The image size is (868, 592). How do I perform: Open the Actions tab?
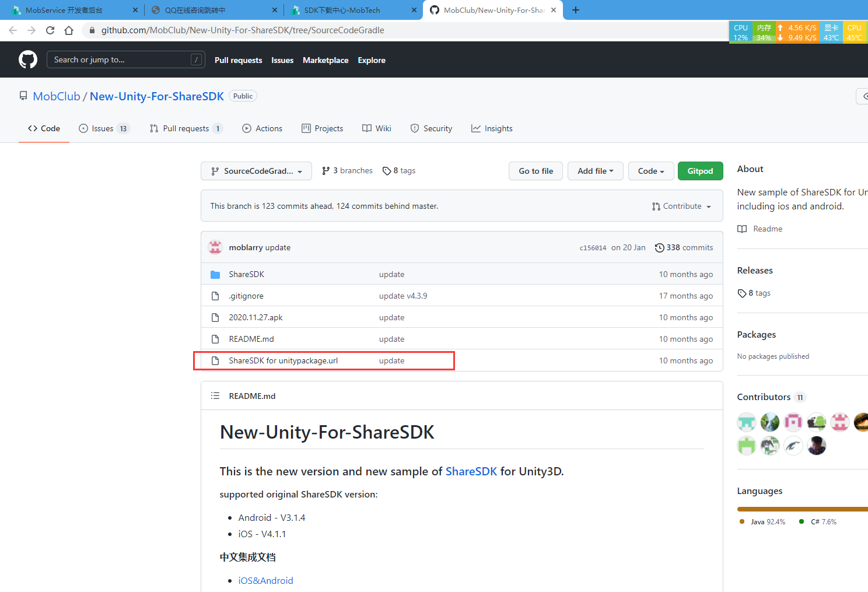click(262, 128)
